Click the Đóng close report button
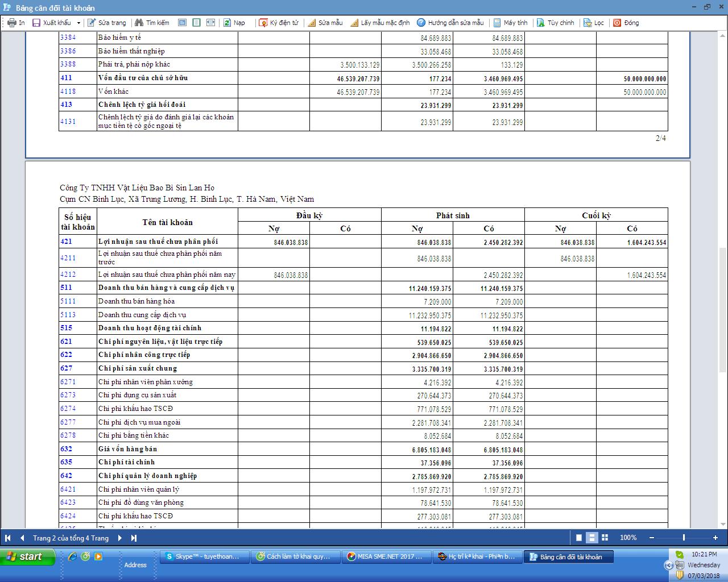This screenshot has width=728, height=582. click(x=626, y=23)
